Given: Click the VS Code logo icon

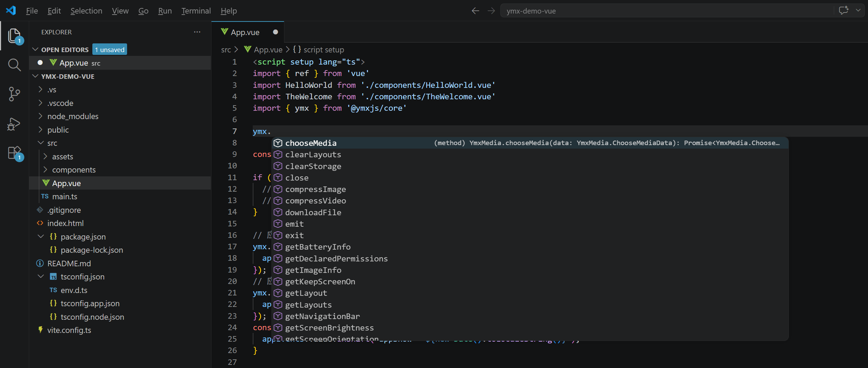Looking at the screenshot, I should point(11,10).
